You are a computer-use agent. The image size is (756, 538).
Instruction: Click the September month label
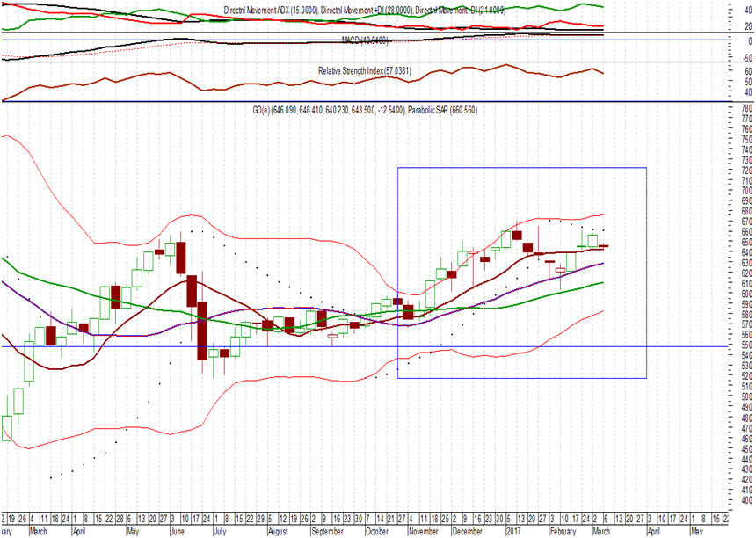coord(326,532)
